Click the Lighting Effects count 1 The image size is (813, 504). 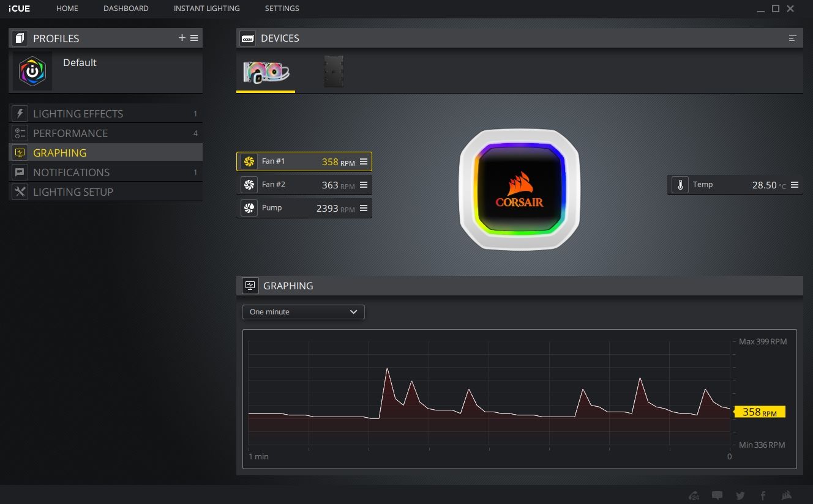(x=195, y=114)
